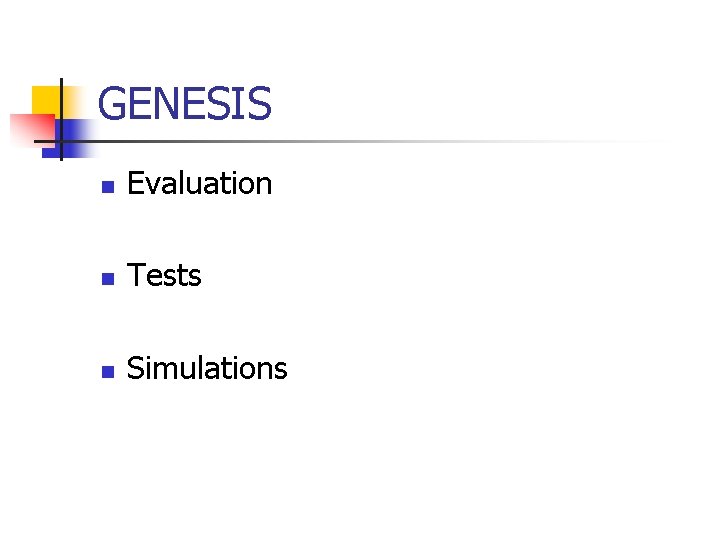Select the Evaluation bullet text
The height and width of the screenshot is (540, 720).
pos(200,184)
